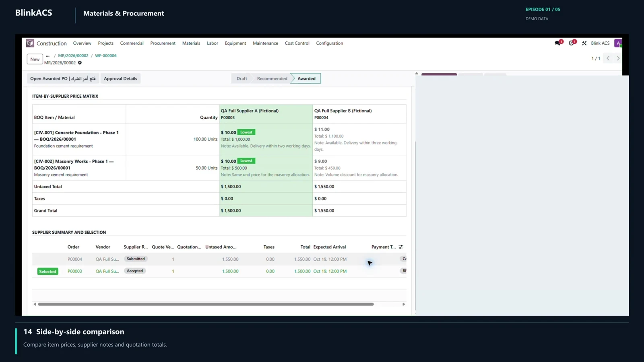The width and height of the screenshot is (644, 362).
Task: Click Lowest badge in Masonry Works row
Action: click(x=246, y=161)
